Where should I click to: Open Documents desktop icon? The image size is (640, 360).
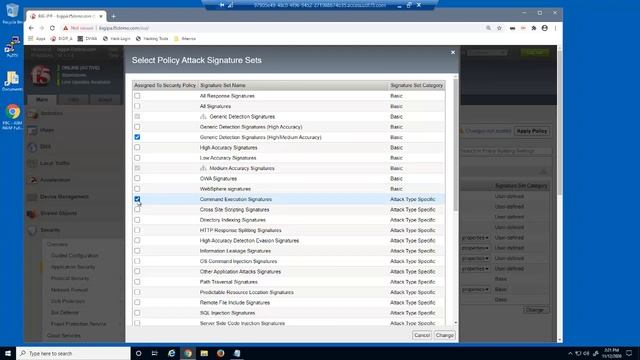[x=12, y=81]
